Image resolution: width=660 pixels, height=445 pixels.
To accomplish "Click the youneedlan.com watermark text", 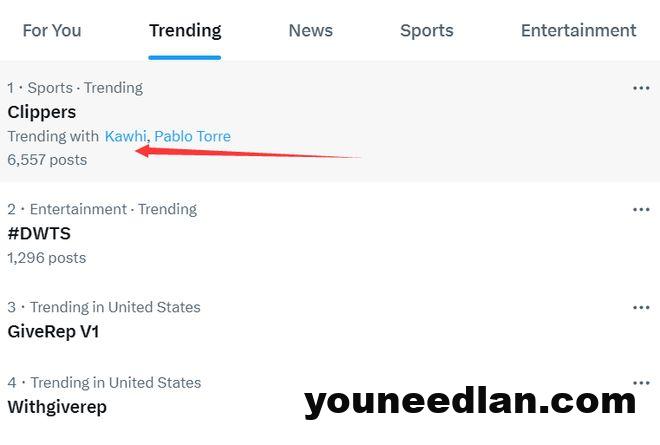I will [470, 402].
